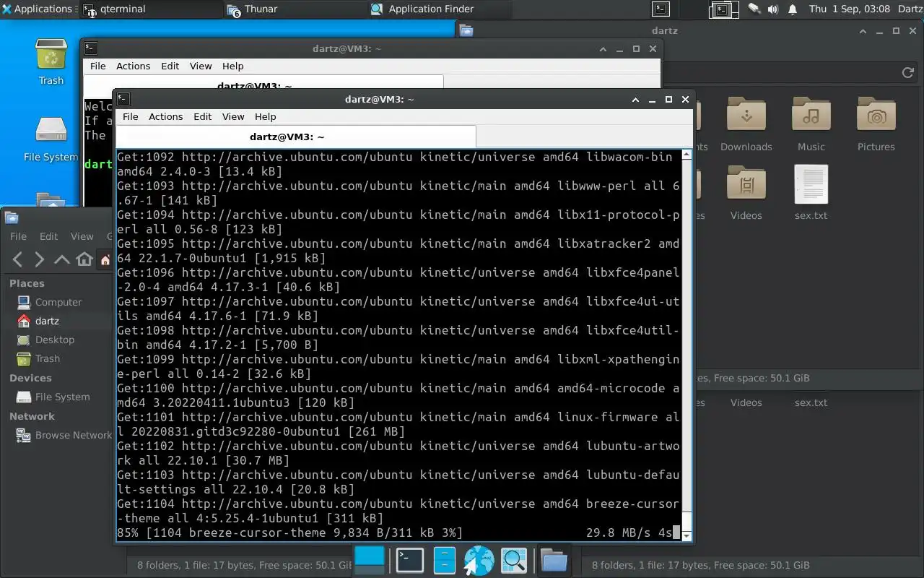Click the date and time clock
The height and width of the screenshot is (578, 924).
coord(849,9)
